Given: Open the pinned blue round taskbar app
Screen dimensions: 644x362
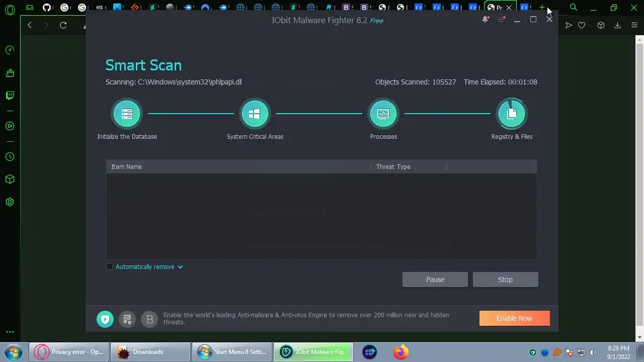Looking at the screenshot, I should [370, 352].
